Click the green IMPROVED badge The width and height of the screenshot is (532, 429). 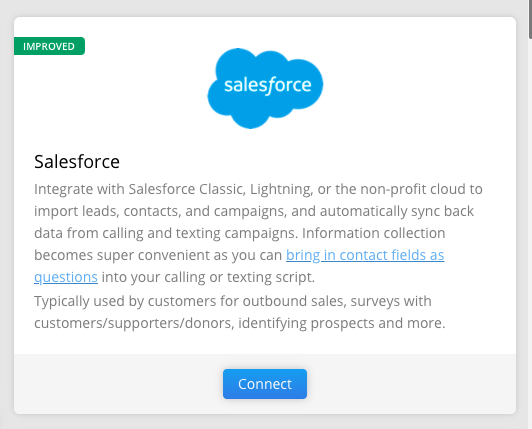(x=49, y=46)
